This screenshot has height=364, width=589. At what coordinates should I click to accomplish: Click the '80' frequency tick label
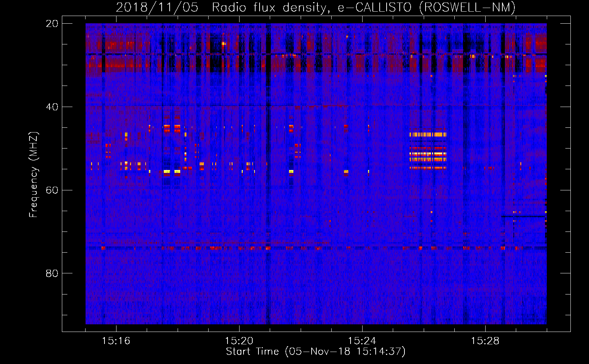tap(52, 273)
